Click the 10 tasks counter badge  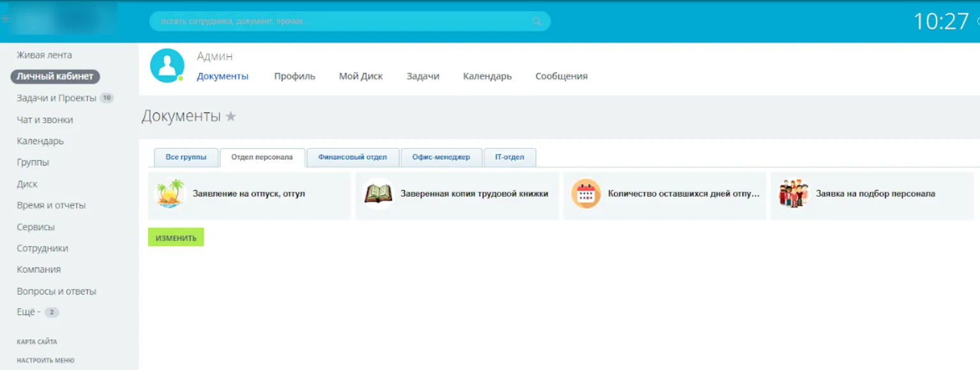107,98
